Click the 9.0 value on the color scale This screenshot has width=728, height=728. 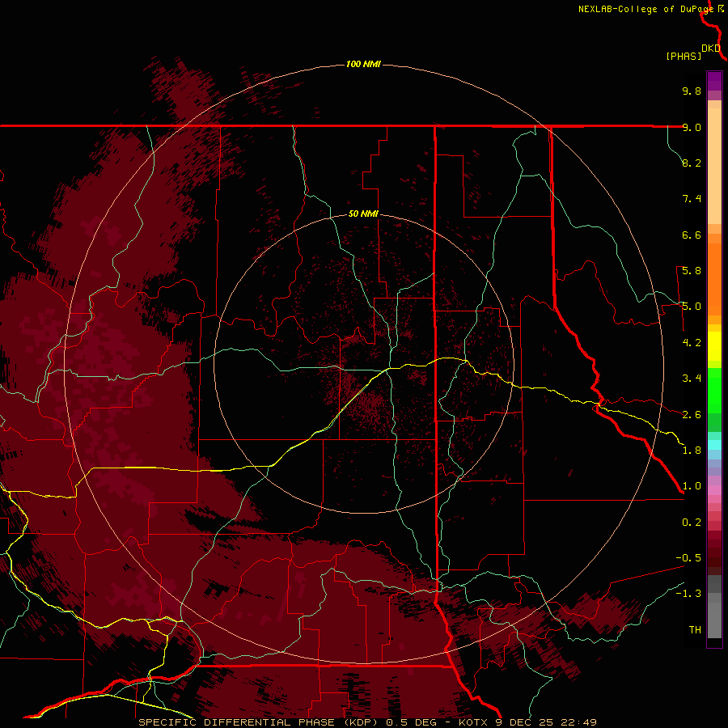tap(692, 127)
